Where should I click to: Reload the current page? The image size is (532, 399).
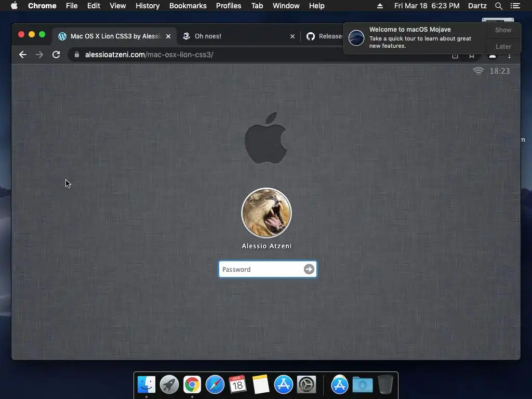coord(56,55)
